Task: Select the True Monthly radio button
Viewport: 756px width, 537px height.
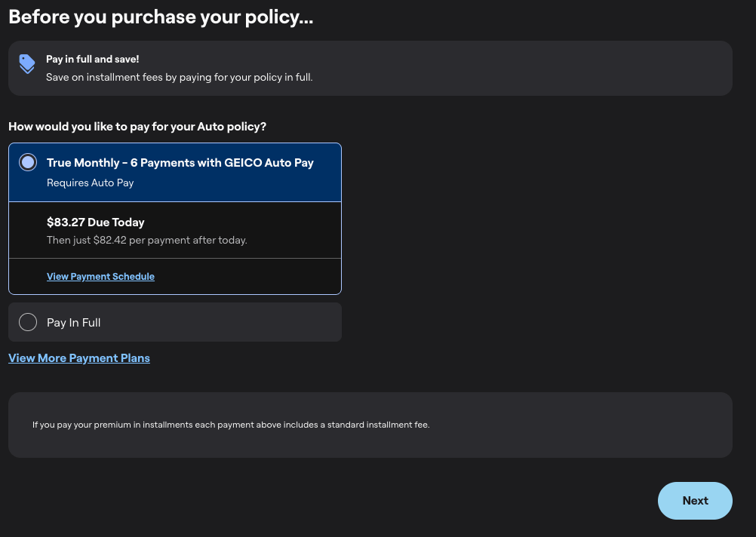Action: point(28,162)
